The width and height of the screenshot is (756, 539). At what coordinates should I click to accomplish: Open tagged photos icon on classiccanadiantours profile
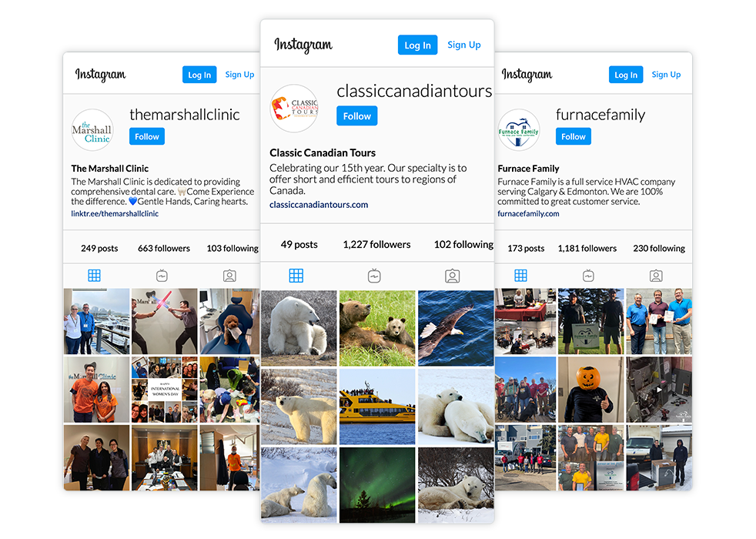[452, 276]
